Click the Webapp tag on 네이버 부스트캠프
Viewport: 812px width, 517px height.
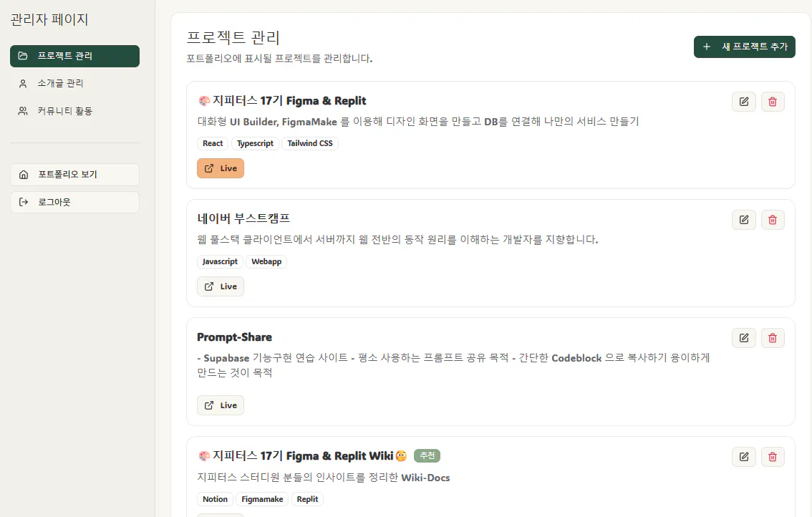click(266, 261)
